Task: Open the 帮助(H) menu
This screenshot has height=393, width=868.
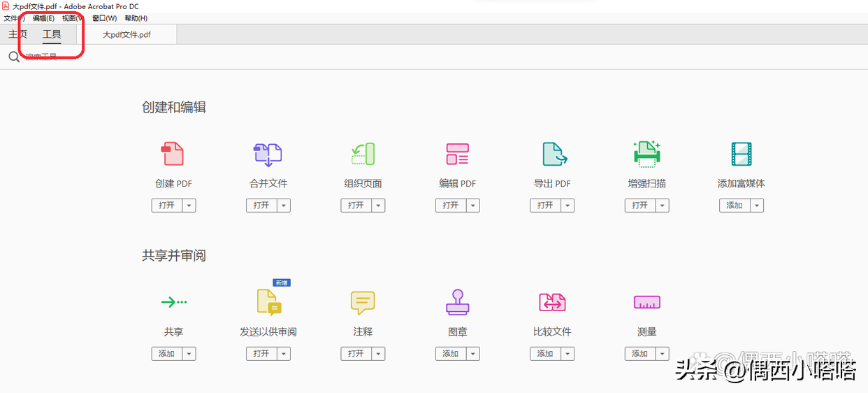Action: (136, 18)
